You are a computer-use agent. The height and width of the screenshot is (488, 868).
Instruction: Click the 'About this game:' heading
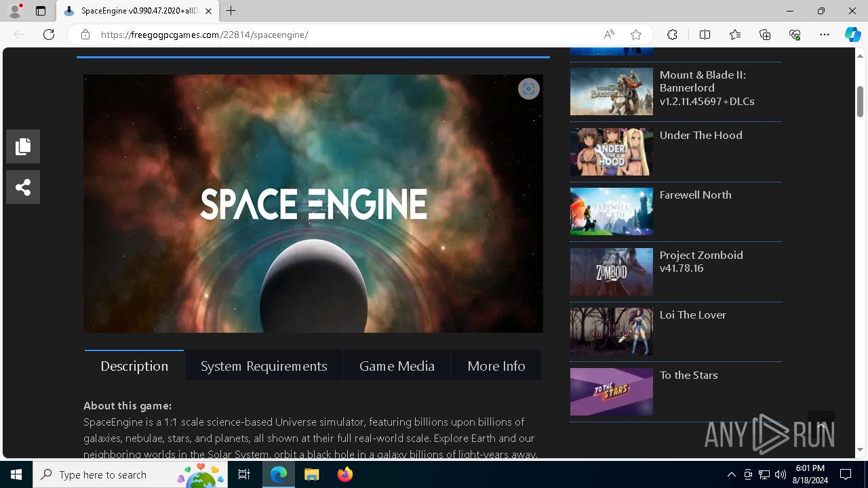pyautogui.click(x=127, y=406)
